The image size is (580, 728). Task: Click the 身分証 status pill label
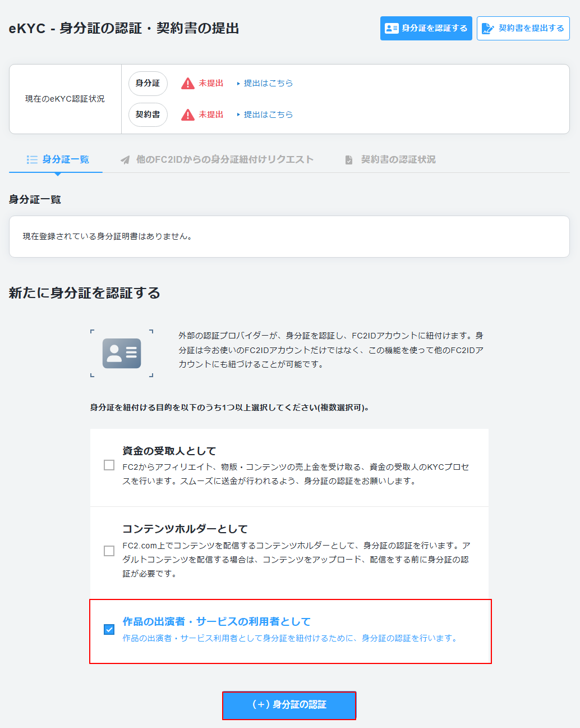pyautogui.click(x=148, y=83)
